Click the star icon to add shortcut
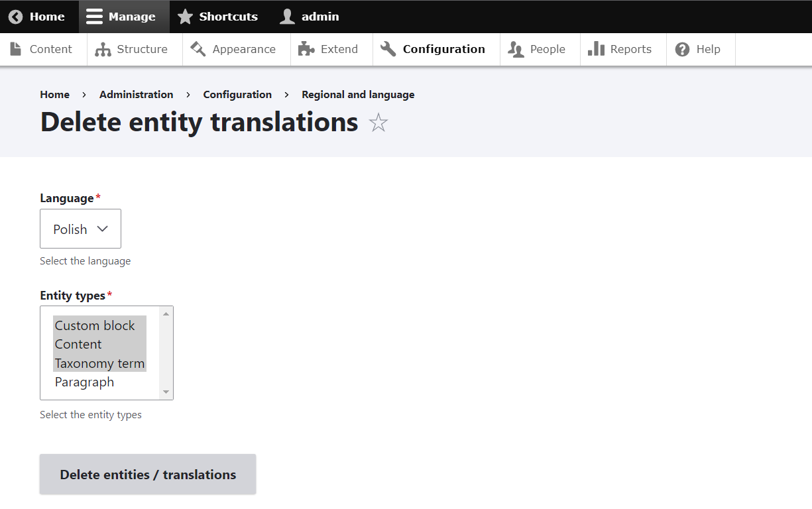Screen dimensions: 812x509 [378, 123]
